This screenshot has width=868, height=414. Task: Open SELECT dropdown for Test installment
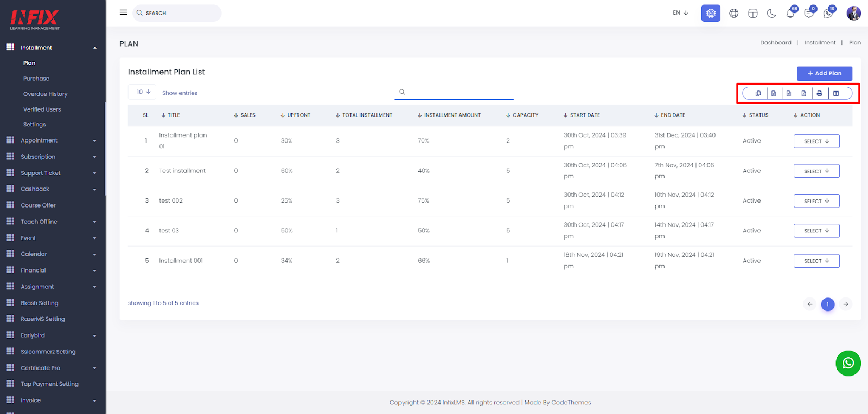point(816,171)
